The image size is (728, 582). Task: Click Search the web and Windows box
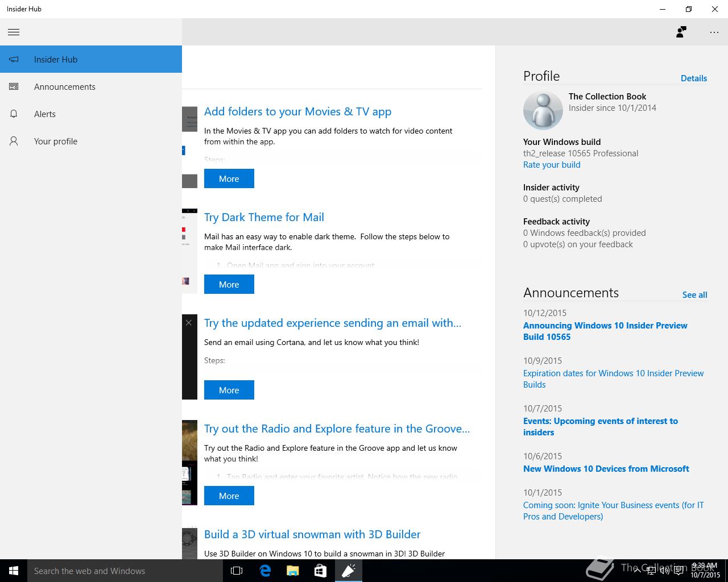click(x=125, y=571)
